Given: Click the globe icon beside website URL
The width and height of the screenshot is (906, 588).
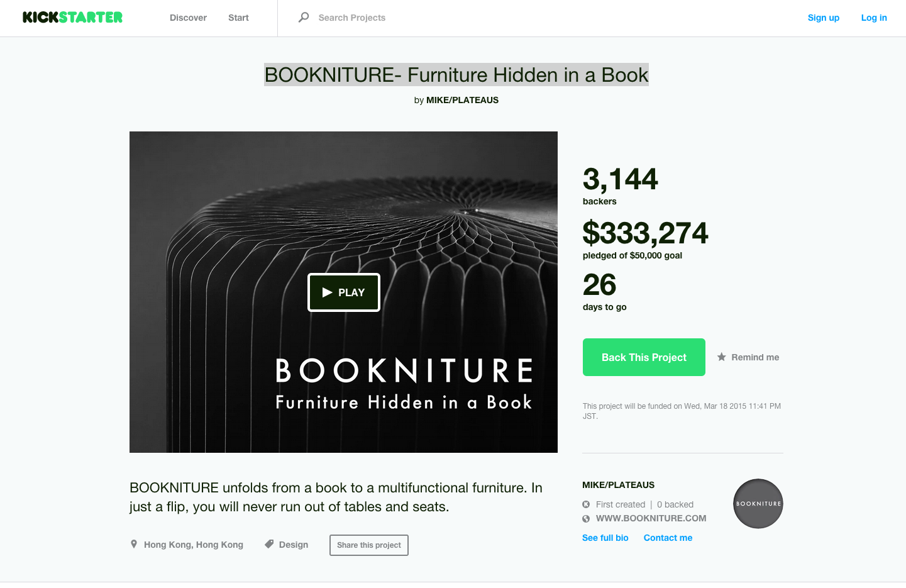Looking at the screenshot, I should (586, 519).
